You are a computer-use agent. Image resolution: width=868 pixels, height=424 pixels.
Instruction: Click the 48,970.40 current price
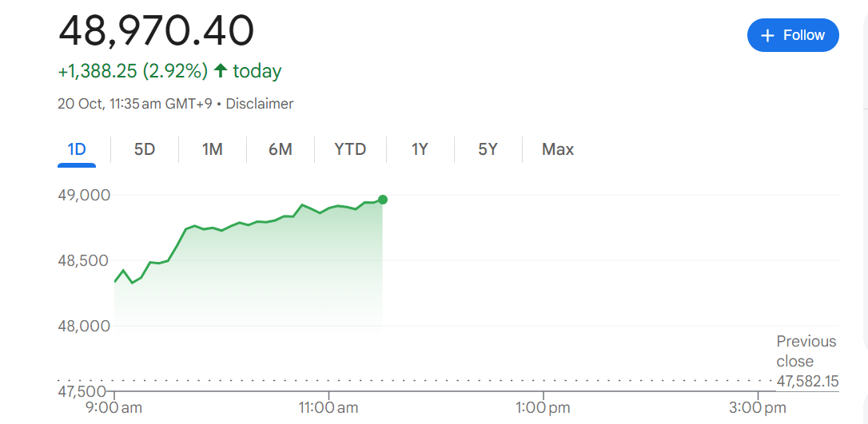pos(157,31)
